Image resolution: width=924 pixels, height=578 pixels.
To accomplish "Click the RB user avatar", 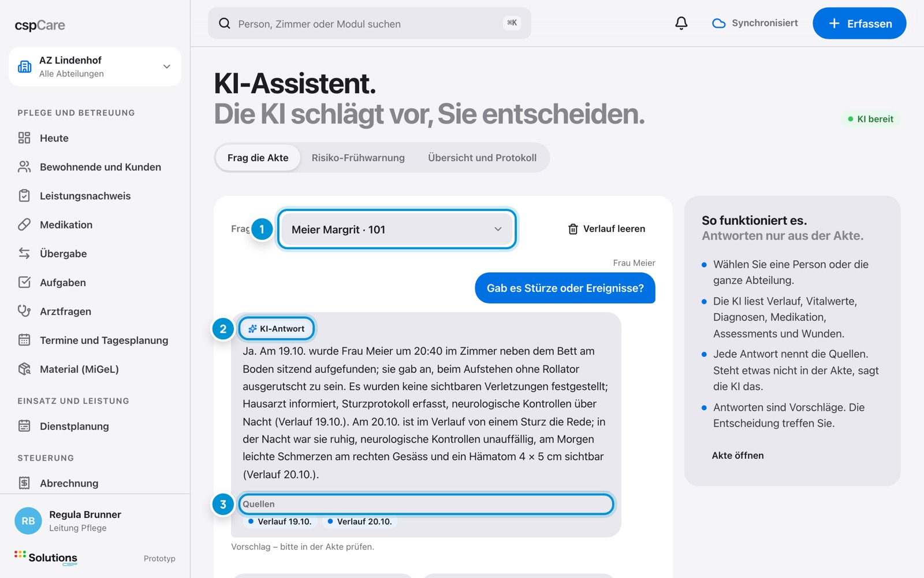I will [x=28, y=521].
